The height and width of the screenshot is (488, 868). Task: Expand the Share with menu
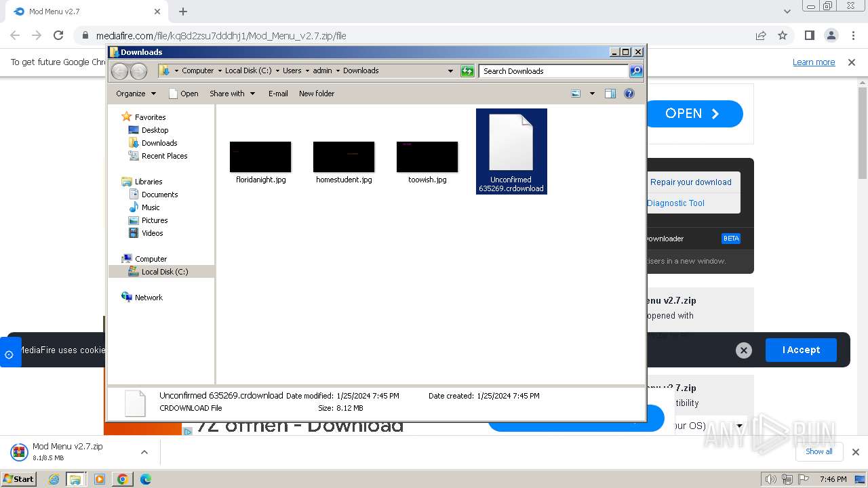point(233,94)
